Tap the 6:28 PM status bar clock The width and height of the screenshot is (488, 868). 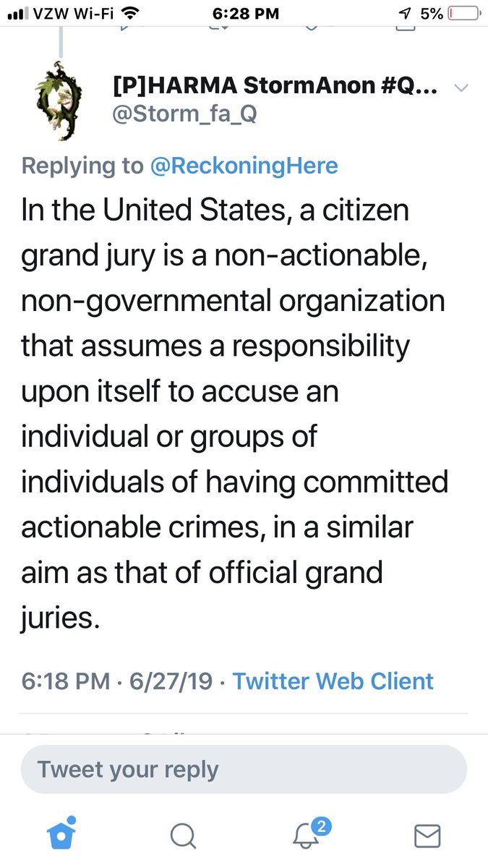click(244, 14)
